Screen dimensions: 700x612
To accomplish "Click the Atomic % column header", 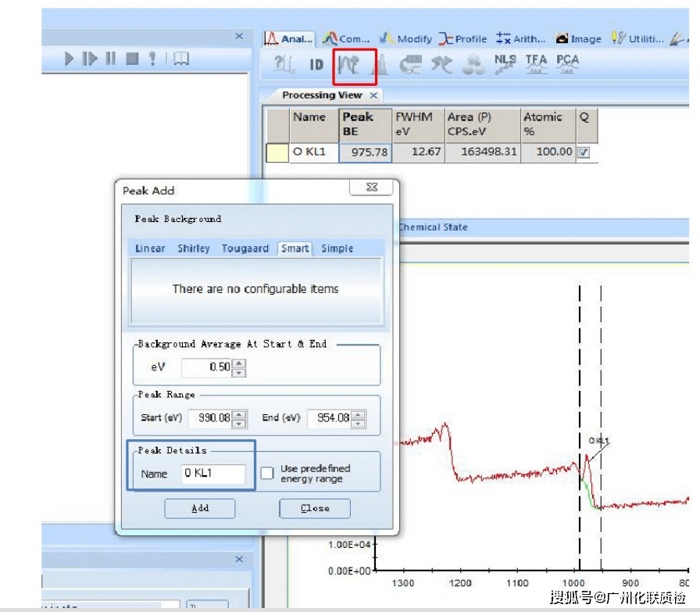I will coord(548,124).
